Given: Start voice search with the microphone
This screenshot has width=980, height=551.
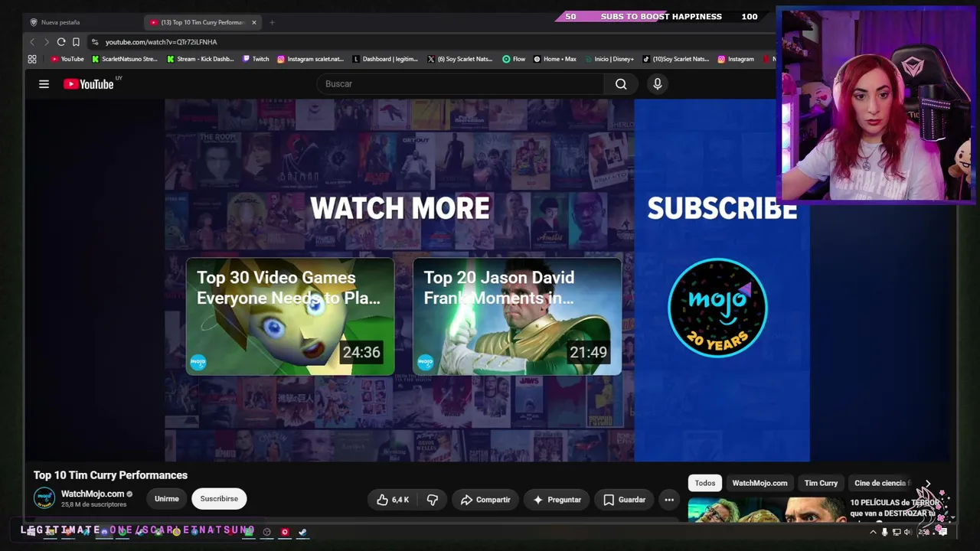Looking at the screenshot, I should point(658,84).
